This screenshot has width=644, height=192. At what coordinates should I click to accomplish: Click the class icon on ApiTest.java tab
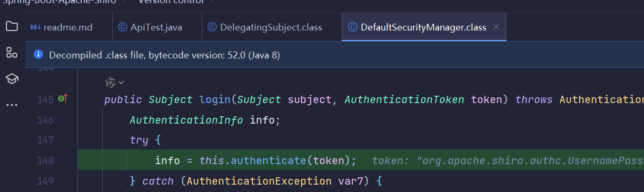pyautogui.click(x=123, y=27)
